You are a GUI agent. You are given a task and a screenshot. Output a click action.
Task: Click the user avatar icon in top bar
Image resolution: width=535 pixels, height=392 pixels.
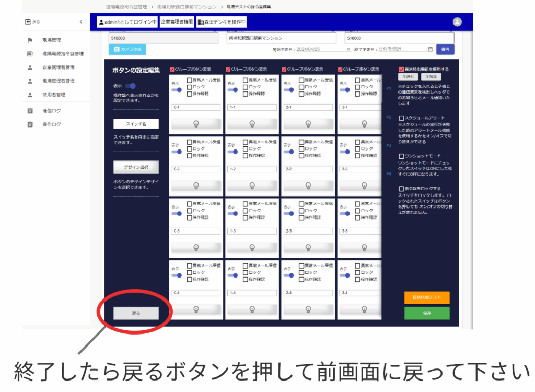pos(457,22)
